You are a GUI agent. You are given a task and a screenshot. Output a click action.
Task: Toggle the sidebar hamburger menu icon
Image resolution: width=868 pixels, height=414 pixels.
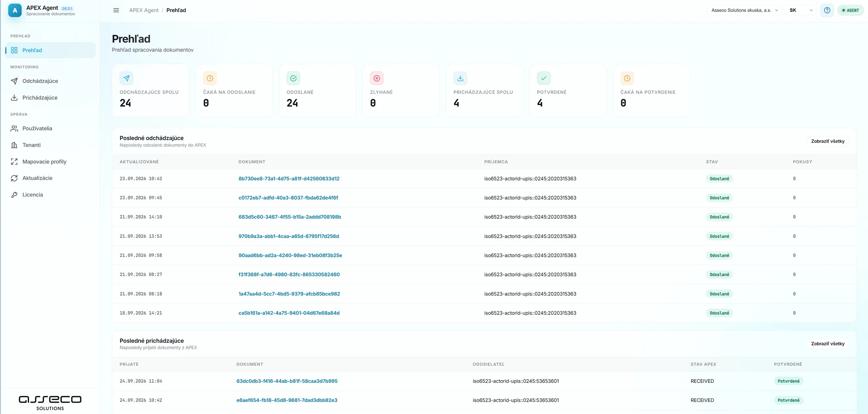tap(116, 10)
